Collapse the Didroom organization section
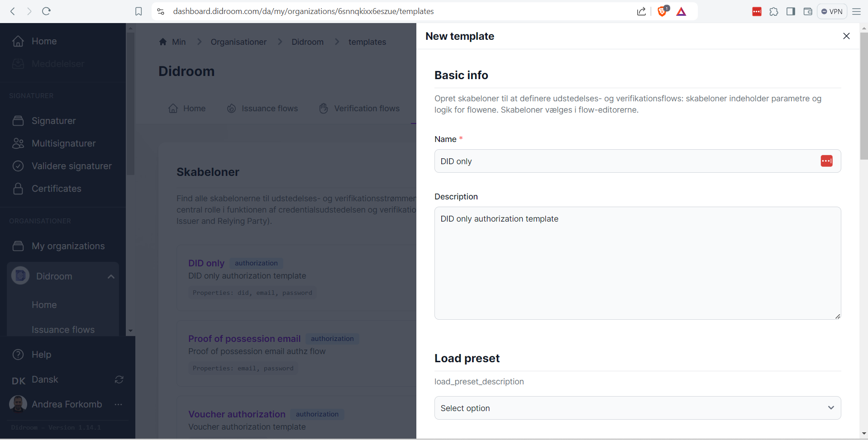The image size is (868, 440). point(111,276)
